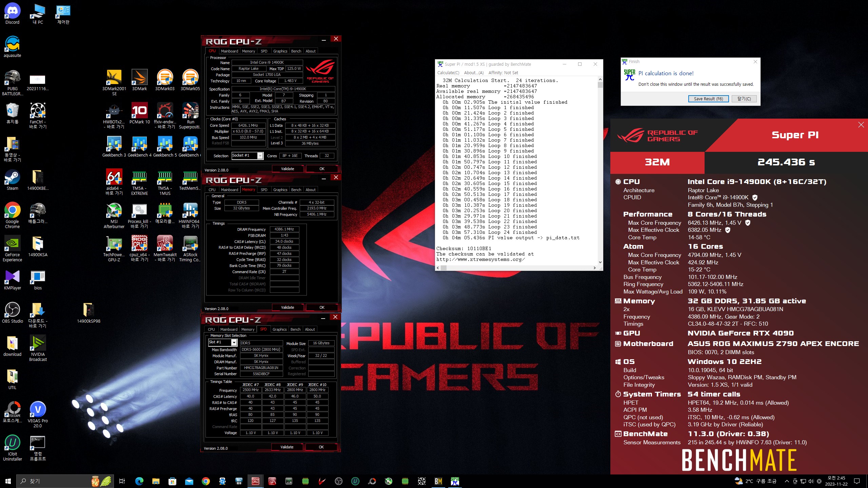Open the NVIDIA Broadcast desktop icon

coord(38,348)
